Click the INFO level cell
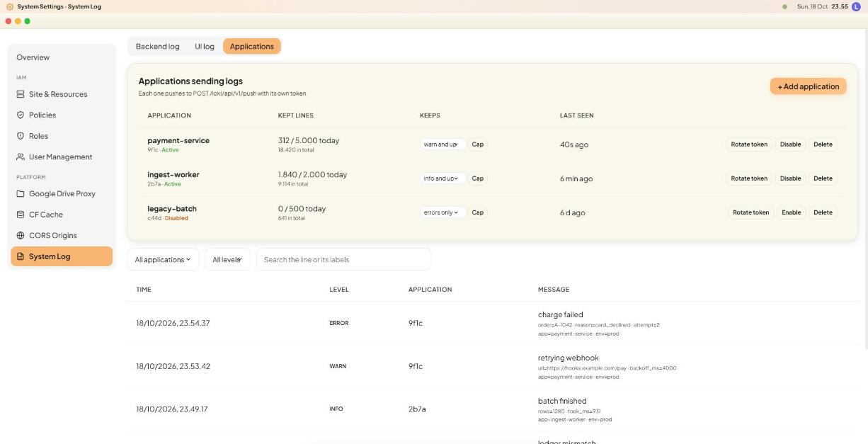The image size is (868, 444). click(x=336, y=409)
